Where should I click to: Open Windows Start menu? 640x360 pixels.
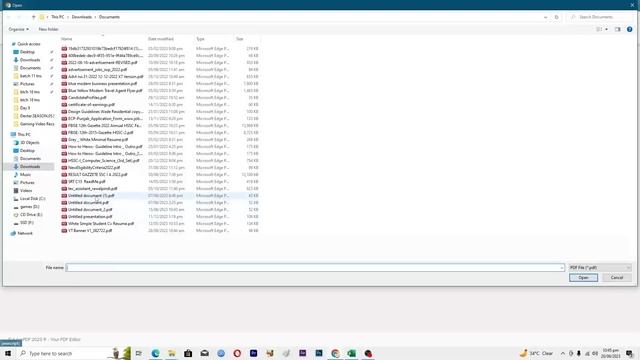8,353
